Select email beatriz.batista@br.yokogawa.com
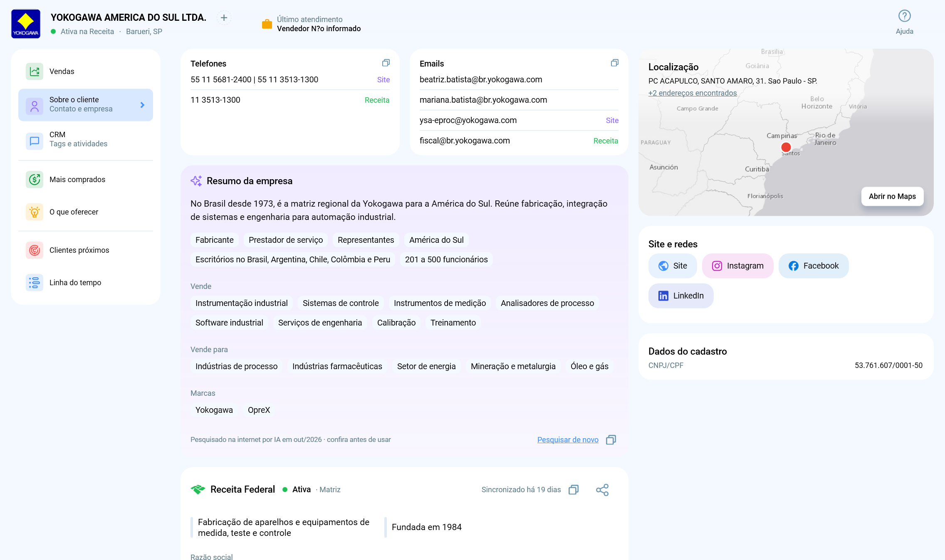Image resolution: width=945 pixels, height=560 pixels. point(481,79)
